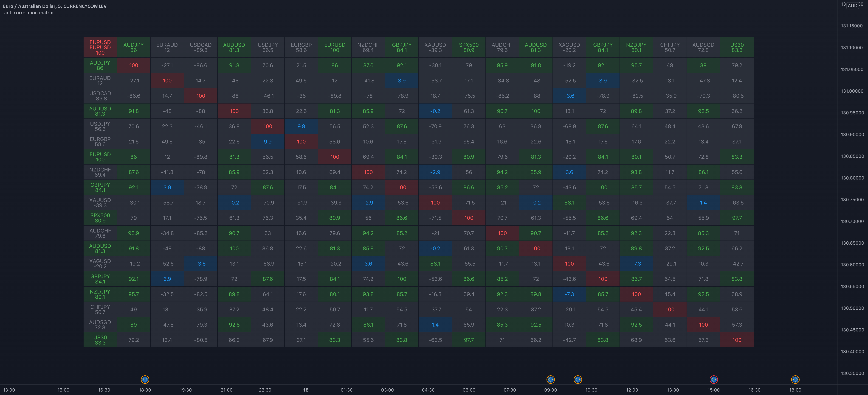Image resolution: width=868 pixels, height=395 pixels.
Task: Click the 131.00000 price scale label
Action: [x=852, y=91]
